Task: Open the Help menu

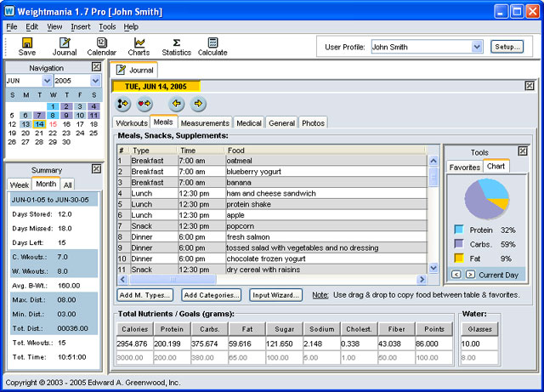Action: pos(131,26)
